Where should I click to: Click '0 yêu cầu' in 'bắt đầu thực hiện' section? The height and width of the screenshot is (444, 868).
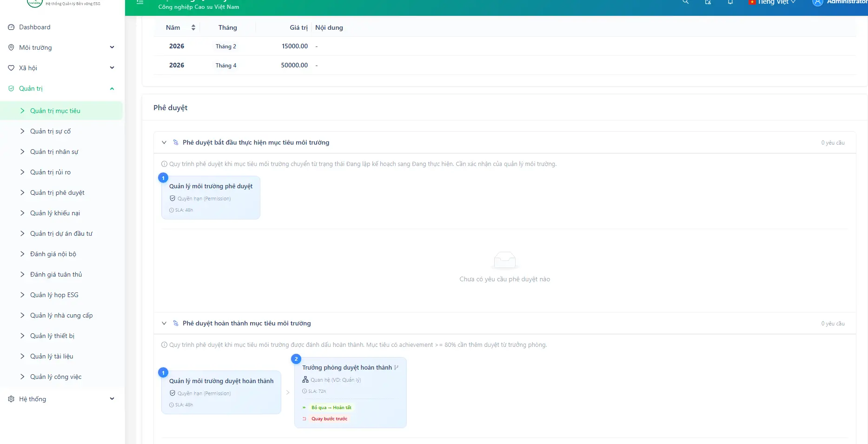(x=833, y=143)
